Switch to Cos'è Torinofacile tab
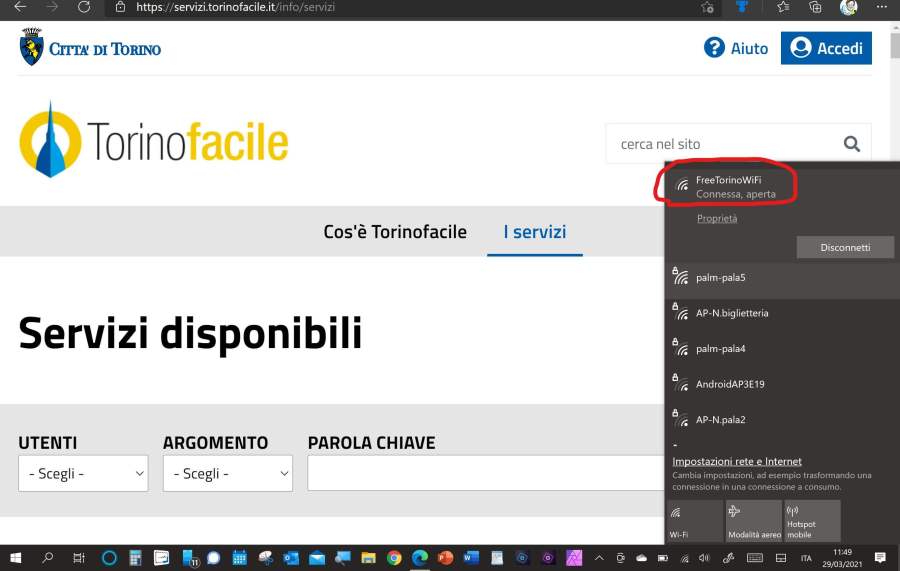 [x=395, y=232]
